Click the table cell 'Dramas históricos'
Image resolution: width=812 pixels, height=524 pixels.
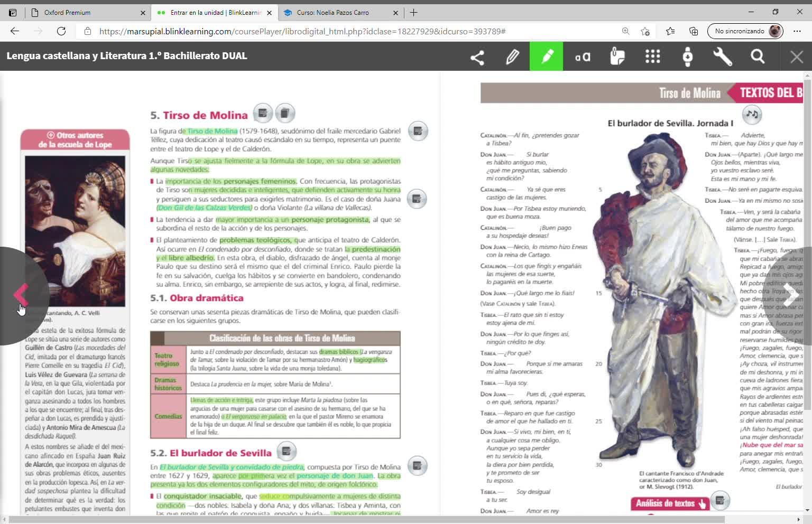point(168,384)
